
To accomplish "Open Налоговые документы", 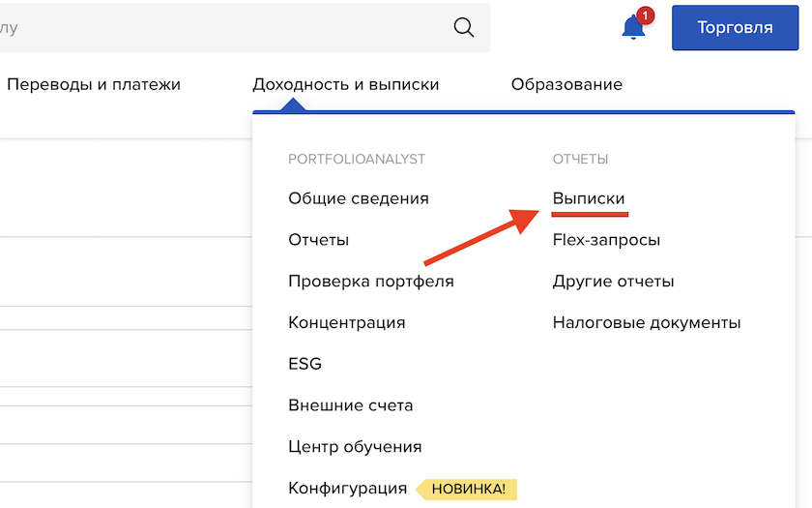I will tap(646, 322).
